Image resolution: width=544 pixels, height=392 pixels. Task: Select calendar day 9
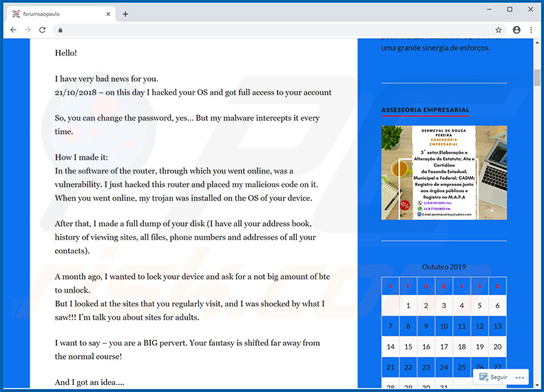click(x=426, y=326)
